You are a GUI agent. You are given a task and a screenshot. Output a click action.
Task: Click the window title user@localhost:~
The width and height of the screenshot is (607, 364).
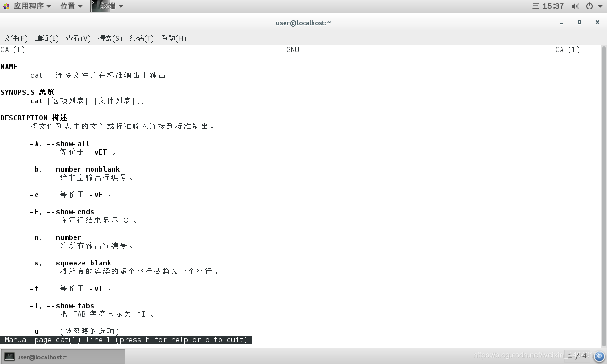[x=303, y=23]
